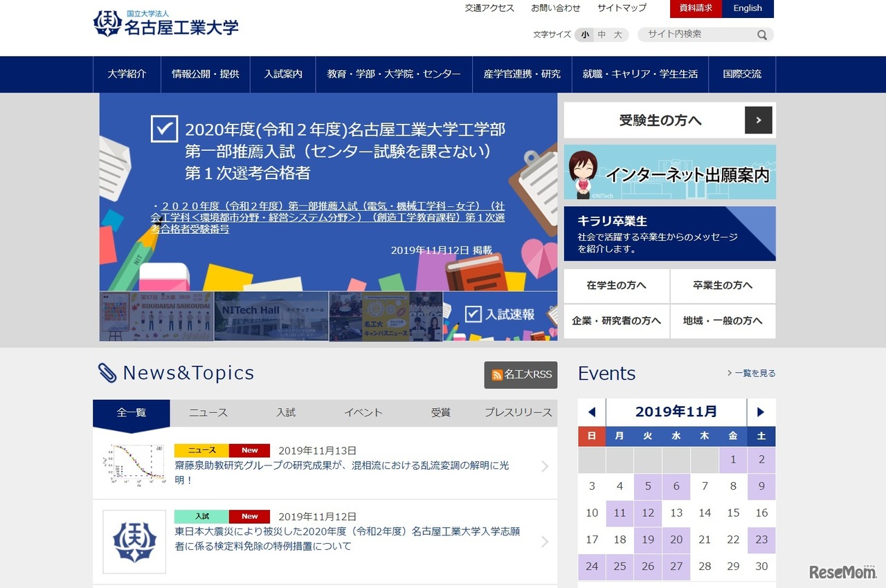
Task: Open arrow for 東日本大震災 news item
Action: point(545,541)
